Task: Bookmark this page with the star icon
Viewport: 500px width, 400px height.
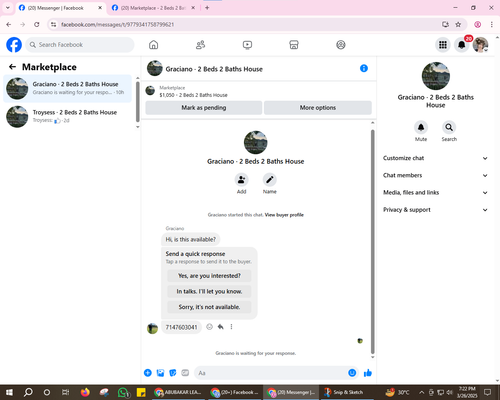Action: (458, 24)
